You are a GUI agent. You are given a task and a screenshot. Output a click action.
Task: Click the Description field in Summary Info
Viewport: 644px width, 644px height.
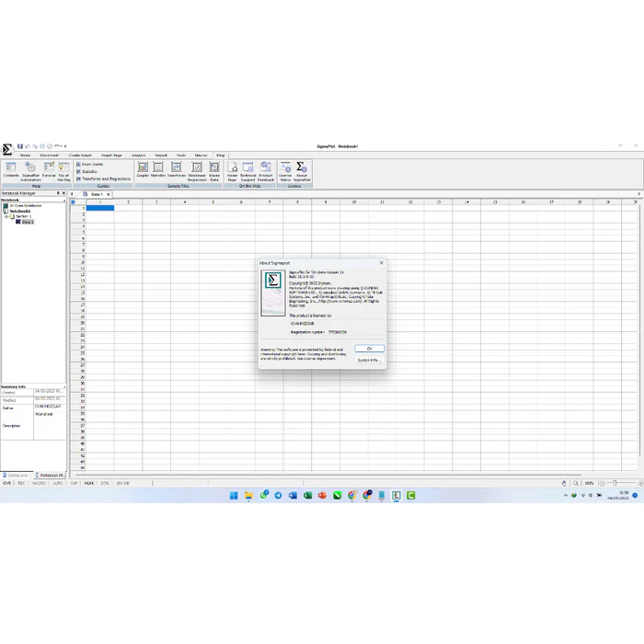pyautogui.click(x=50, y=426)
